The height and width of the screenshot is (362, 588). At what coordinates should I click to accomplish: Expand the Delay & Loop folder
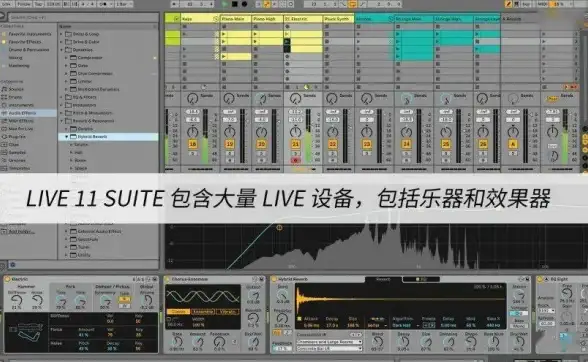(61, 34)
